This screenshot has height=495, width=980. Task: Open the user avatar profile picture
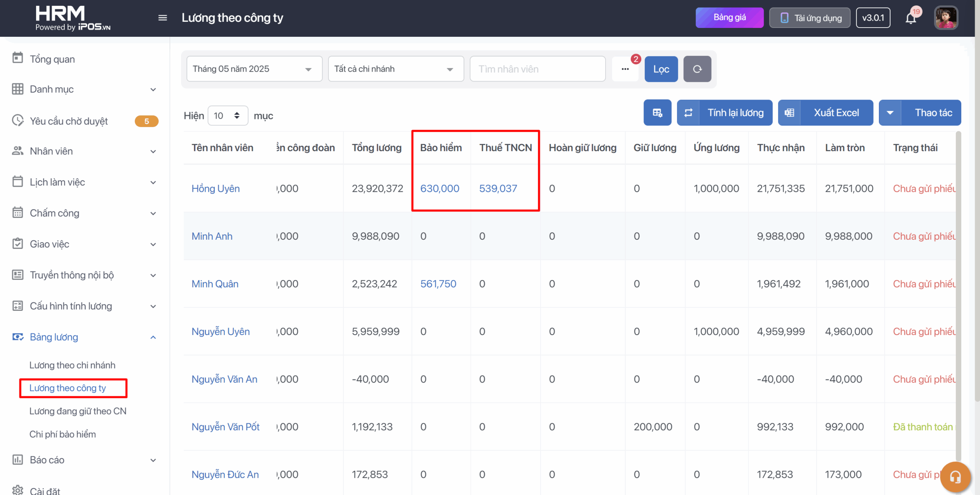946,18
